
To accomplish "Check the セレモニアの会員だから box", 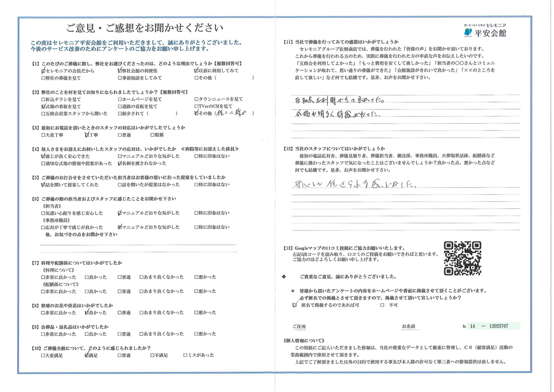I will click(44, 71).
